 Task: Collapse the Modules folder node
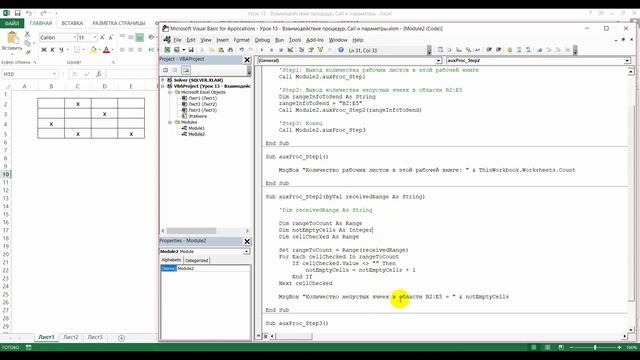170,122
